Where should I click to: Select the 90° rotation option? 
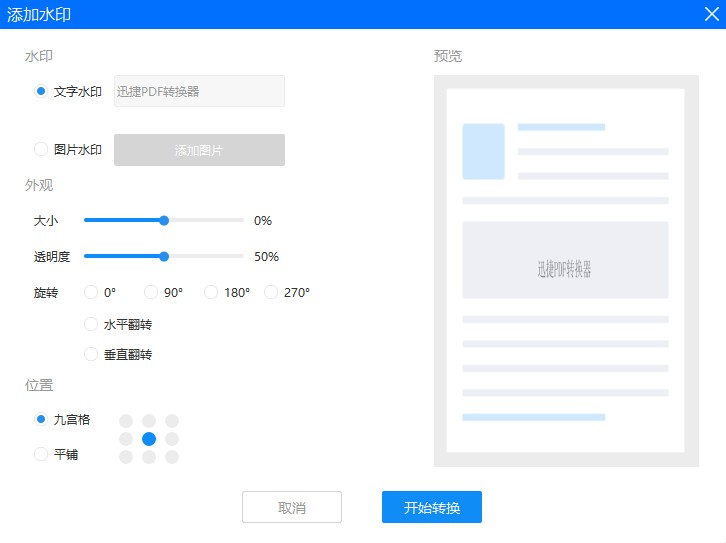[151, 292]
